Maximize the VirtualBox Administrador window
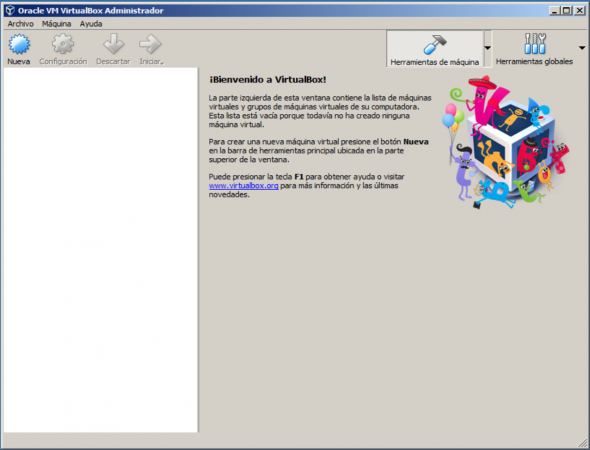Screen dimensions: 590x450 [566, 11]
